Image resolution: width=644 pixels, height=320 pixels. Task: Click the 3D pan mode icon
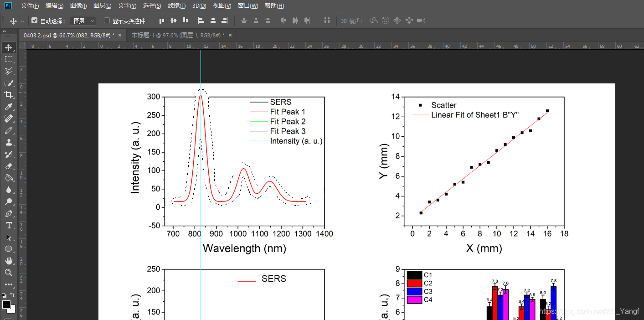[x=397, y=21]
